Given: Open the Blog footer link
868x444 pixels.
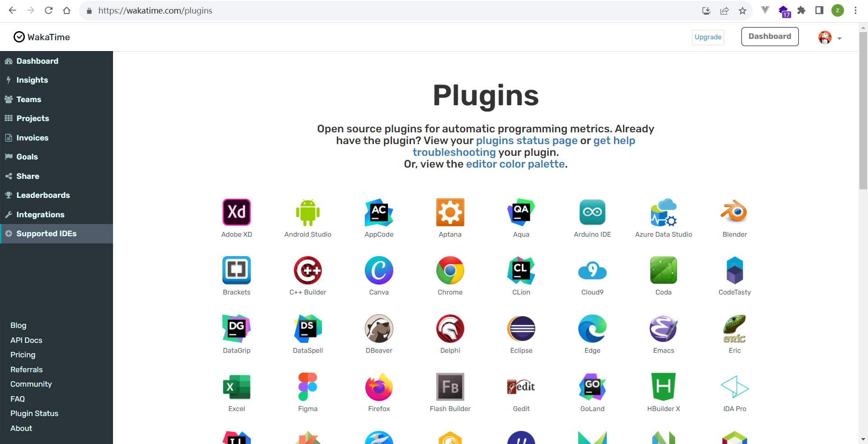Looking at the screenshot, I should pos(19,325).
